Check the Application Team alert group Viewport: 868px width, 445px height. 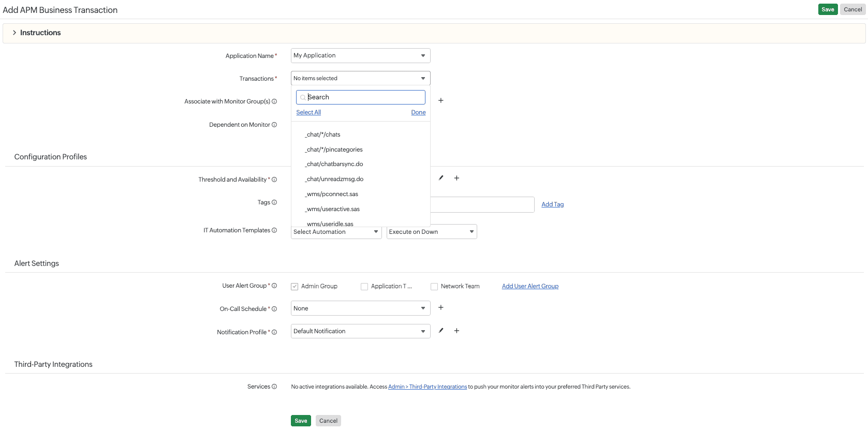364,286
